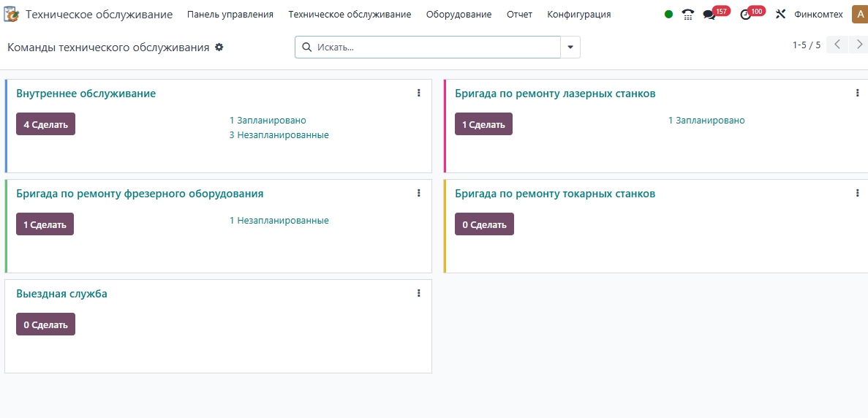Click the 4 Сделать button
This screenshot has height=418, width=868.
45,124
